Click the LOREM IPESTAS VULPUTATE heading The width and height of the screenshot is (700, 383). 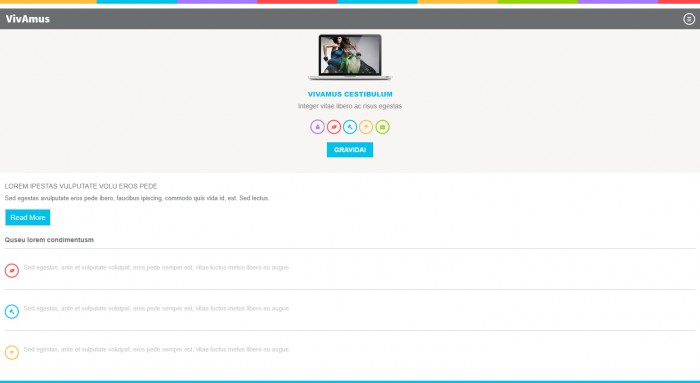(81, 186)
